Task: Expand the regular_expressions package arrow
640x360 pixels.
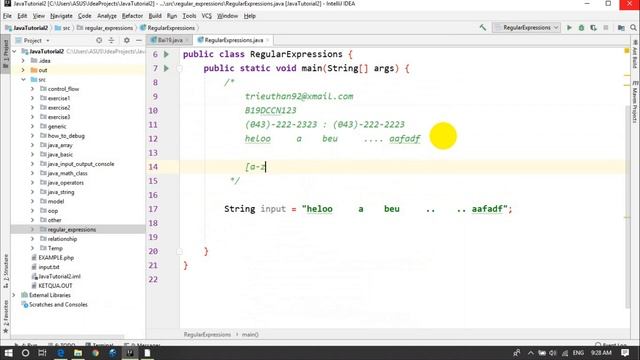Action: [32, 230]
